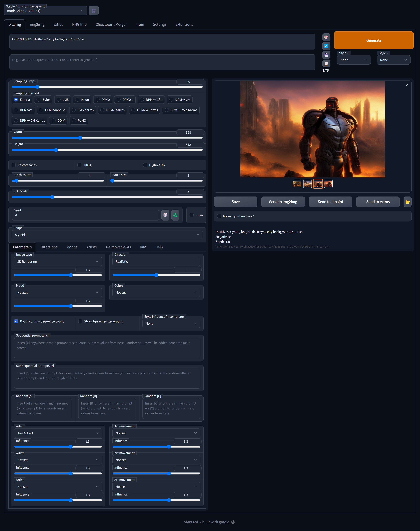The height and width of the screenshot is (531, 420).
Task: Click the floppy disk save style icon
Action: coord(326,55)
